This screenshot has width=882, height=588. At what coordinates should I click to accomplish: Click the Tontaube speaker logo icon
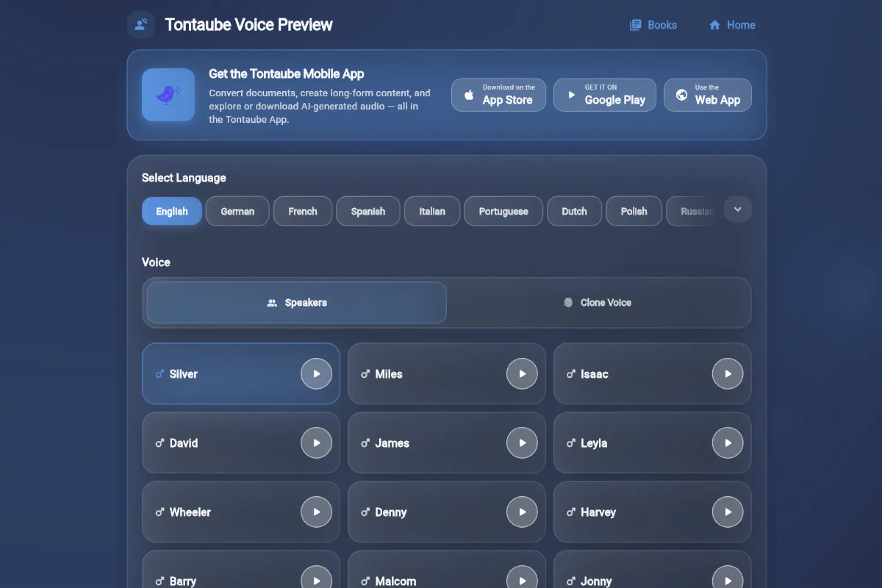141,25
